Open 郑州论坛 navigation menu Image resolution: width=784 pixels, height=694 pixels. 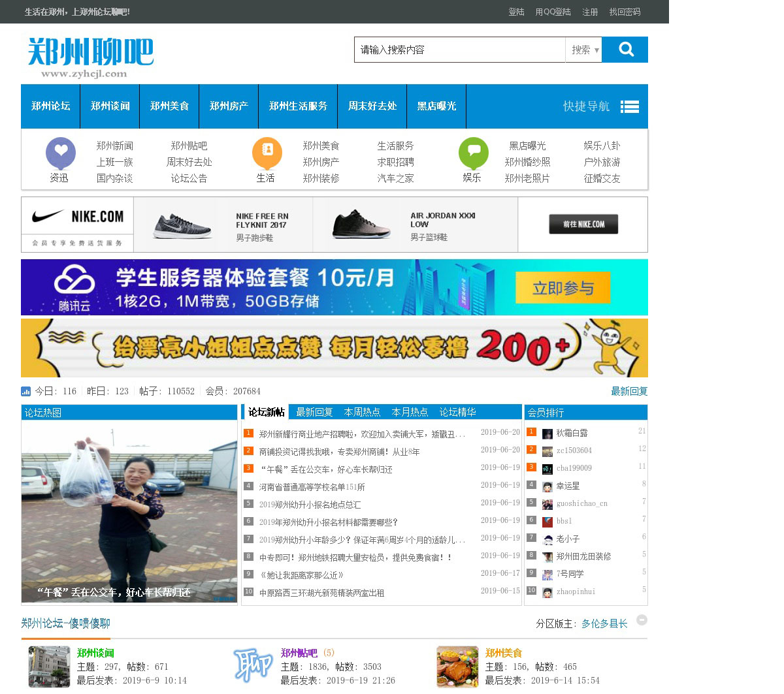51,106
